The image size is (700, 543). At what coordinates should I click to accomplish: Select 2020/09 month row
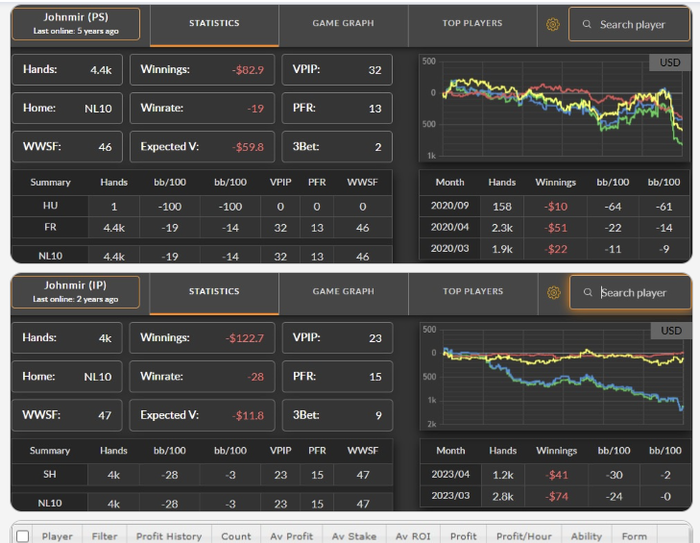[x=555, y=206]
